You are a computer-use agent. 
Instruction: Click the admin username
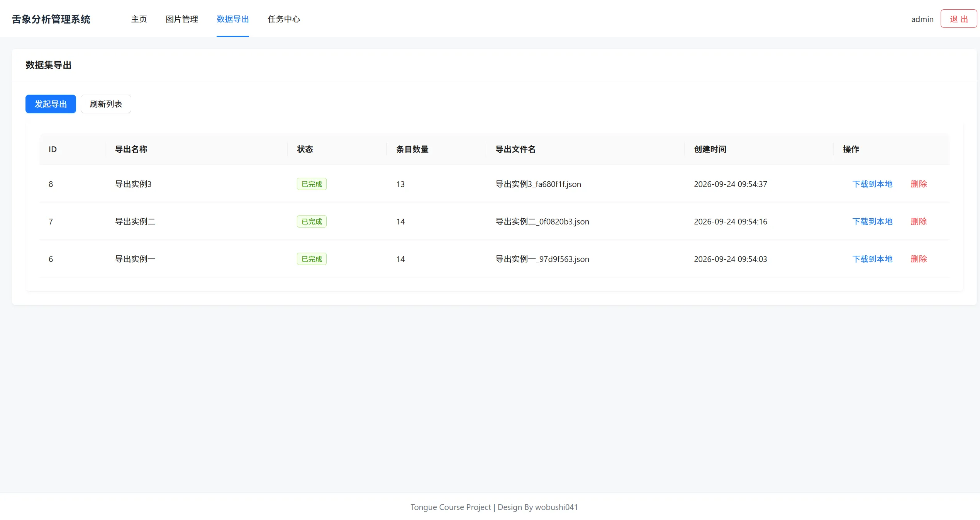pos(922,19)
